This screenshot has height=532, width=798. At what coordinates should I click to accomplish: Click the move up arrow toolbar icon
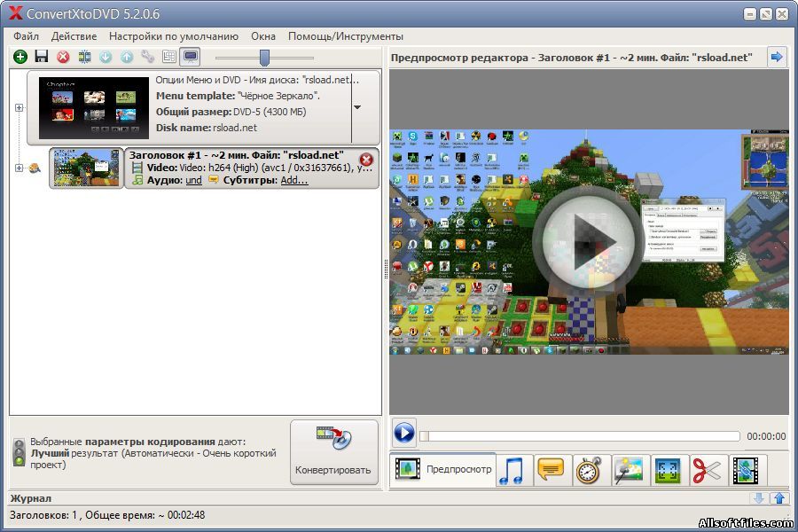(x=127, y=57)
